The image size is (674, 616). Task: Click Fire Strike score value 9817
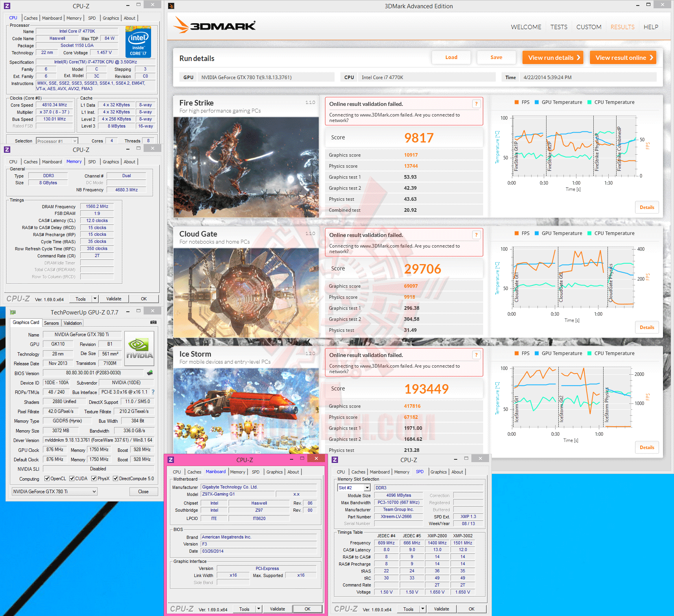[x=419, y=138]
